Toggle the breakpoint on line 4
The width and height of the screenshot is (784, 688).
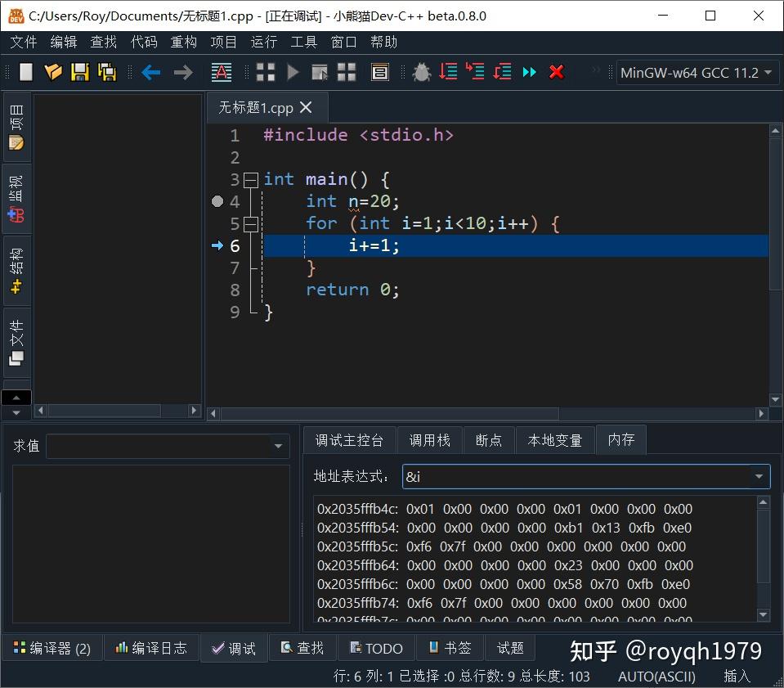217,201
